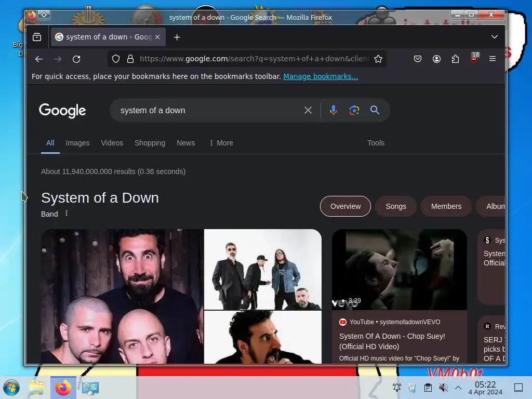The height and width of the screenshot is (399, 532).
Task: Close the system of a down tab
Action: coord(157,37)
